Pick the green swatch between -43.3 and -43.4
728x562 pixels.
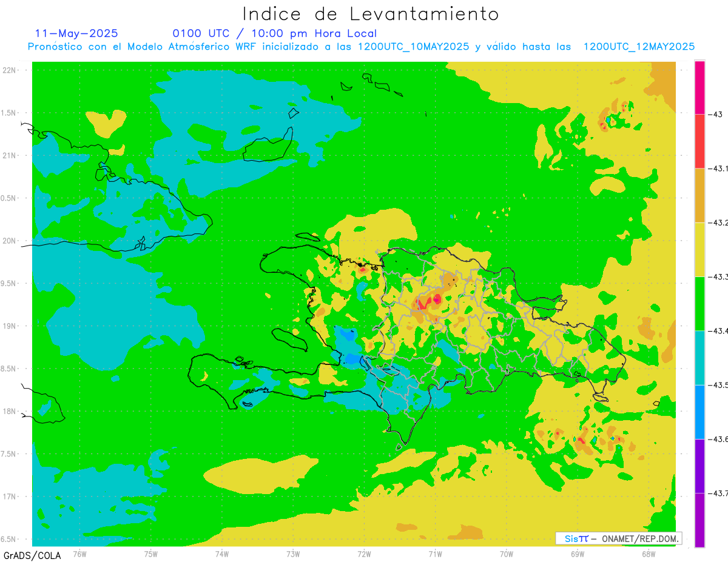(x=699, y=303)
